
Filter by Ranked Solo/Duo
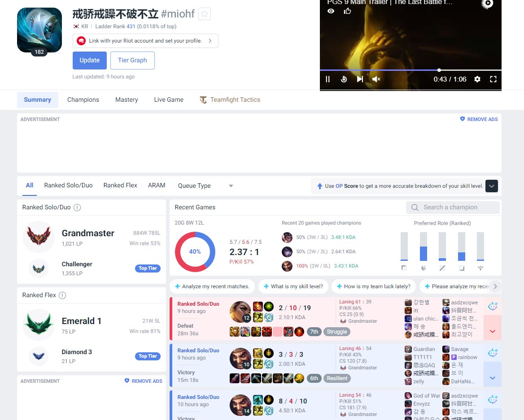click(x=69, y=185)
